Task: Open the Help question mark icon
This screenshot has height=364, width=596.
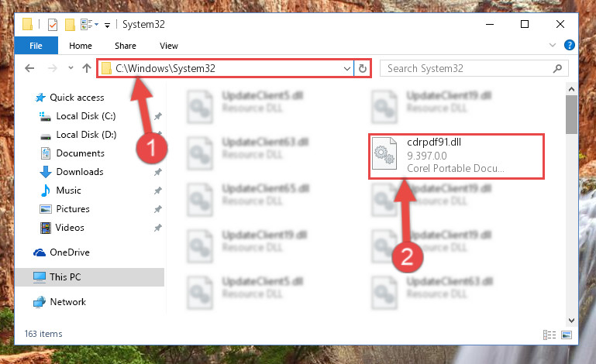Action: [x=569, y=45]
